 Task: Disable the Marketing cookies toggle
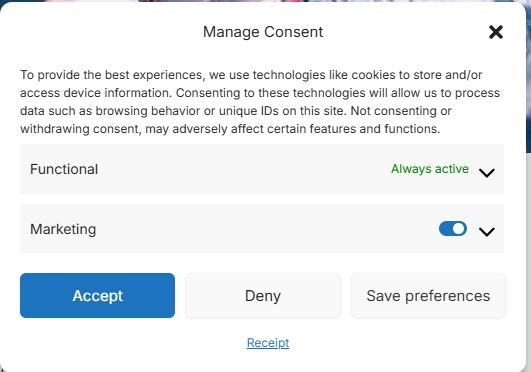[x=453, y=229]
